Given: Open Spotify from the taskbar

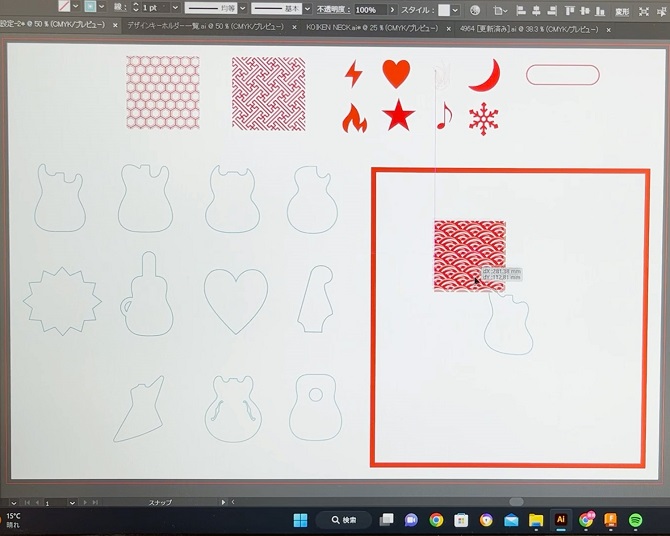Looking at the screenshot, I should pyautogui.click(x=635, y=520).
